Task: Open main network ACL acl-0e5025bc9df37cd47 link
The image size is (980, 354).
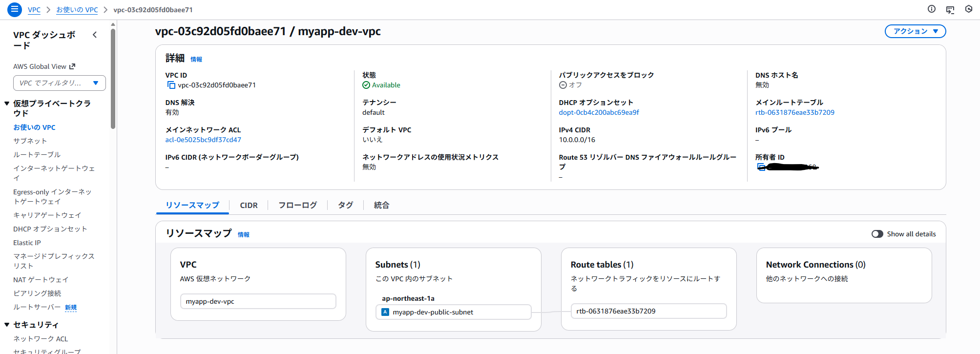Action: [x=203, y=140]
